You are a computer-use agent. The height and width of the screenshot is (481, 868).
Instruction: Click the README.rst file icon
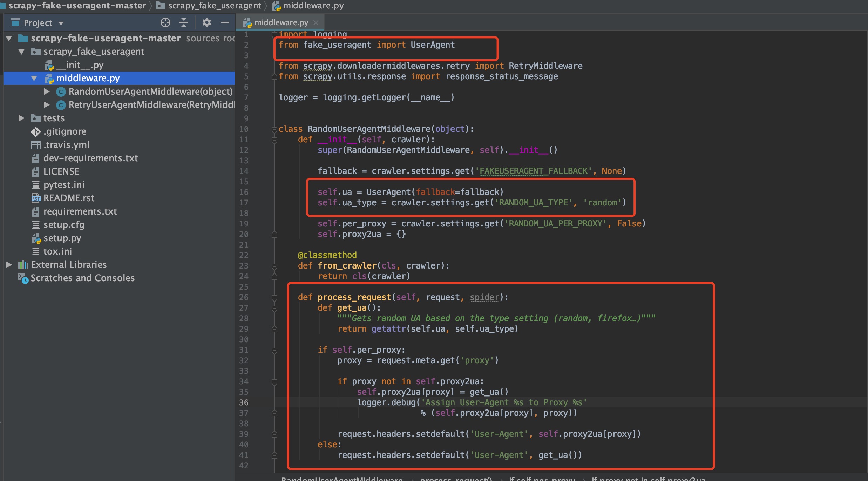click(x=35, y=198)
